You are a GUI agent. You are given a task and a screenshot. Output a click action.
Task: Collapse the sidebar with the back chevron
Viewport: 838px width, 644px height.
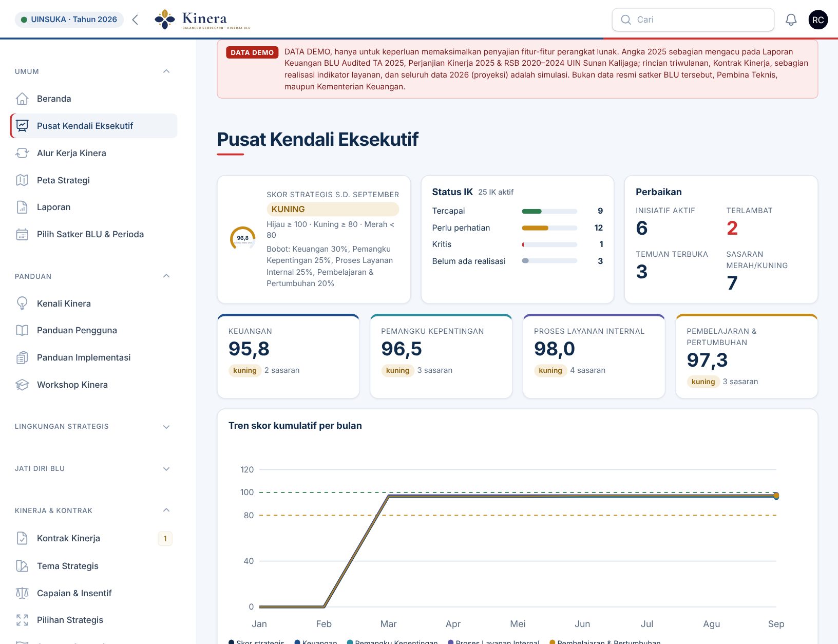pos(135,20)
